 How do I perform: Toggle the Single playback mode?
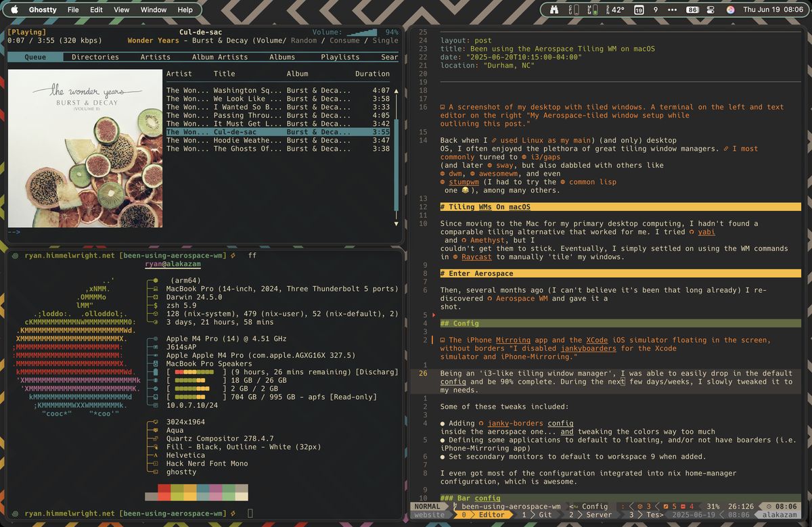(386, 41)
